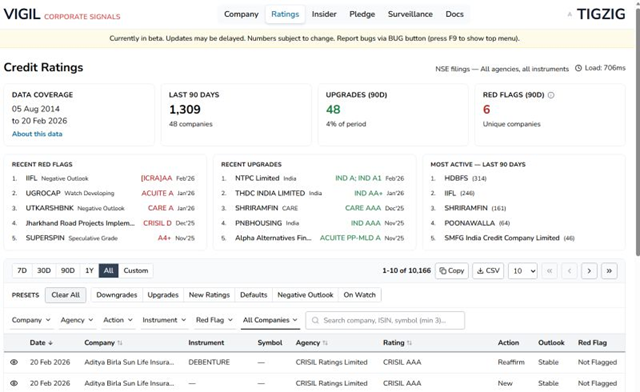The image size is (640, 392).
Task: Click the info icon beside Red Flags (90D)
Action: coord(551,95)
